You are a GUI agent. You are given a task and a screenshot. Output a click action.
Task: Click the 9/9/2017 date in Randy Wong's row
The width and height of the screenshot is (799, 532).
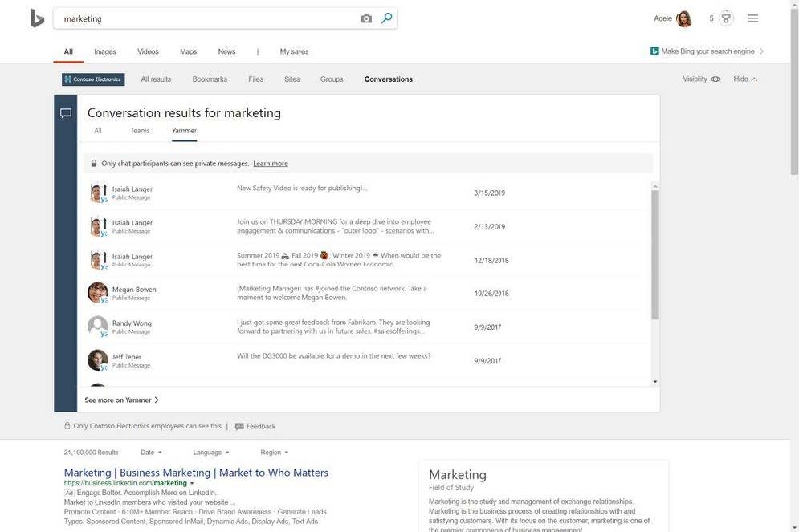(487, 327)
